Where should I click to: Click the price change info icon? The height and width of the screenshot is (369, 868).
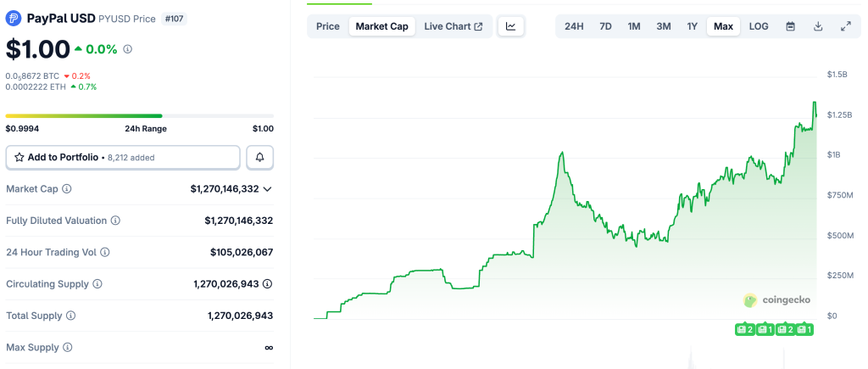127,49
